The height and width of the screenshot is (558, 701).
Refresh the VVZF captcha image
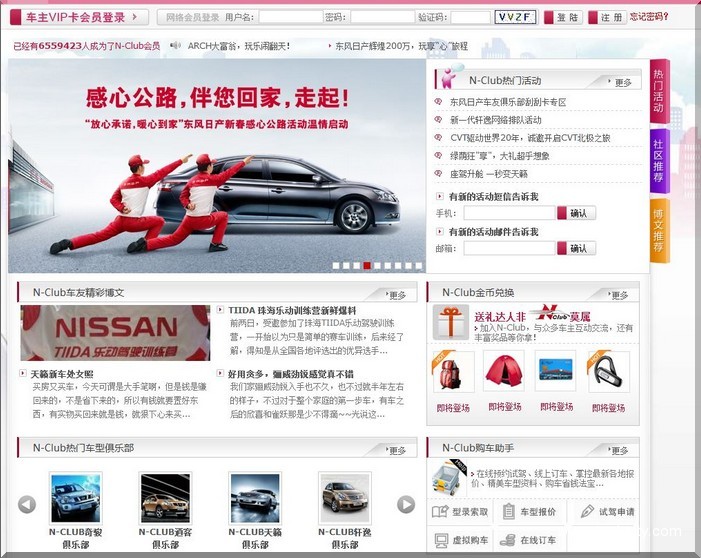click(515, 17)
